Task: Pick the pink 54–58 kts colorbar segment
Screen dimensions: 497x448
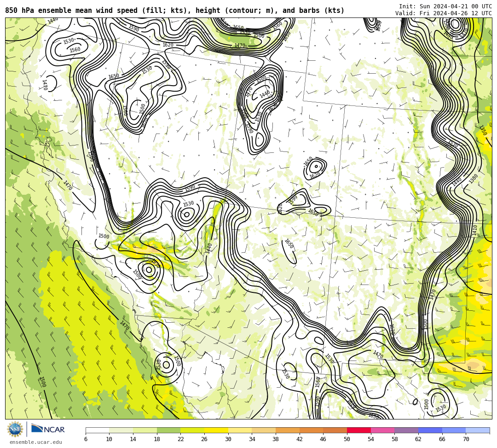Action: 382,430
